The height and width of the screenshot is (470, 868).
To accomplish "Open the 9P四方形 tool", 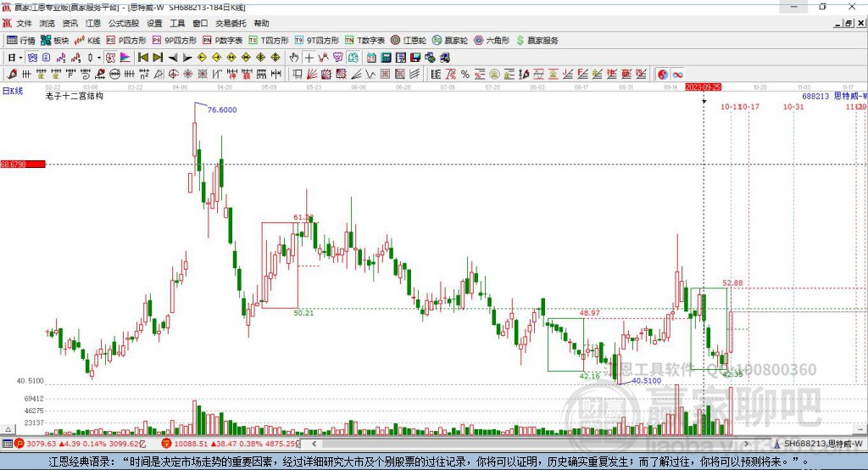I will (175, 41).
